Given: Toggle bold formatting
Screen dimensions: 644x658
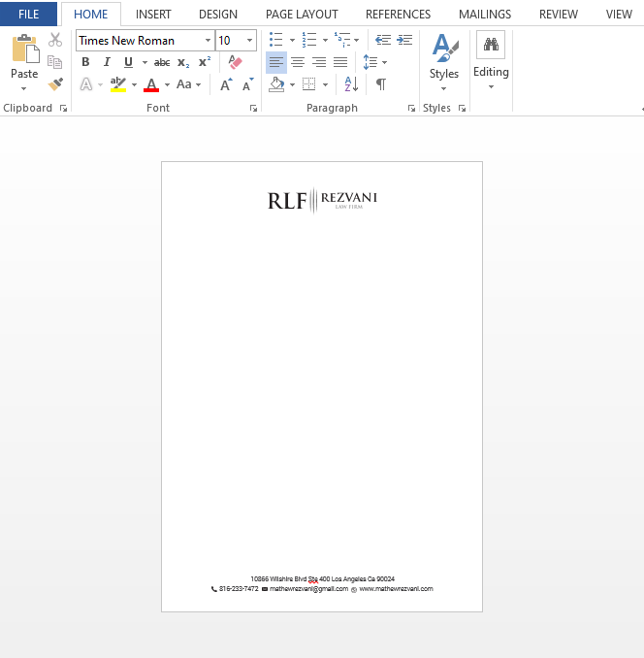Looking at the screenshot, I should click(x=85, y=62).
